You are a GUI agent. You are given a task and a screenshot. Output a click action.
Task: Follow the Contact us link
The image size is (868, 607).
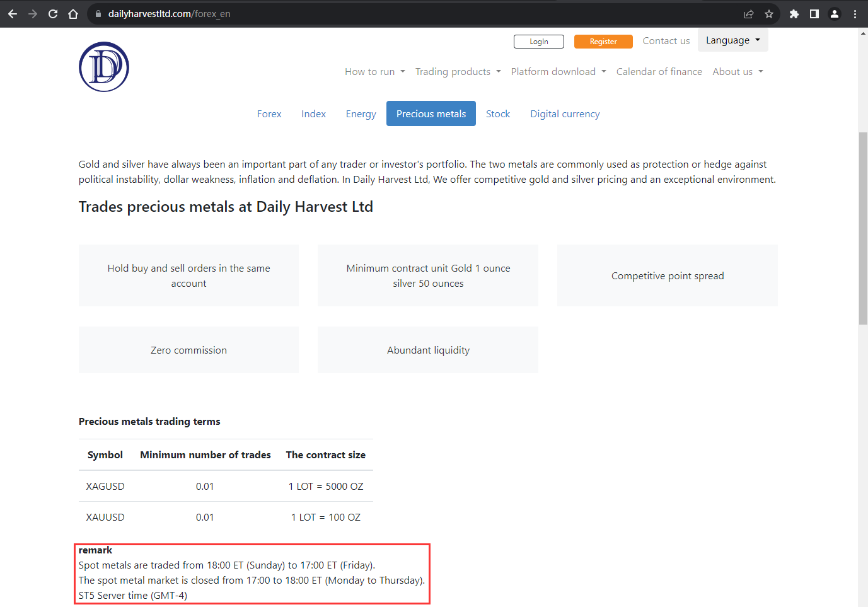pyautogui.click(x=666, y=41)
